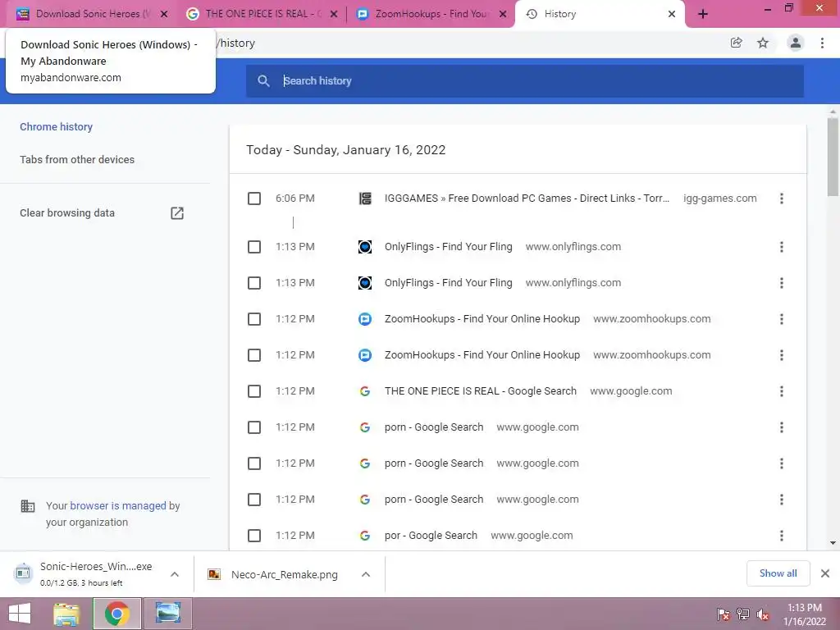Open a new tab with the plus button
The image size is (840, 630).
703,14
